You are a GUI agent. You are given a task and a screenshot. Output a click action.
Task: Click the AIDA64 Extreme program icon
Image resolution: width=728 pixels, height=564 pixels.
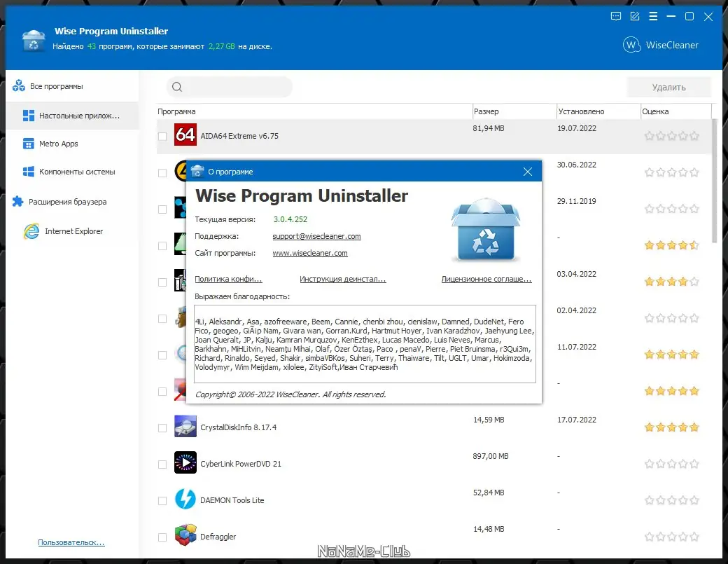tap(185, 135)
